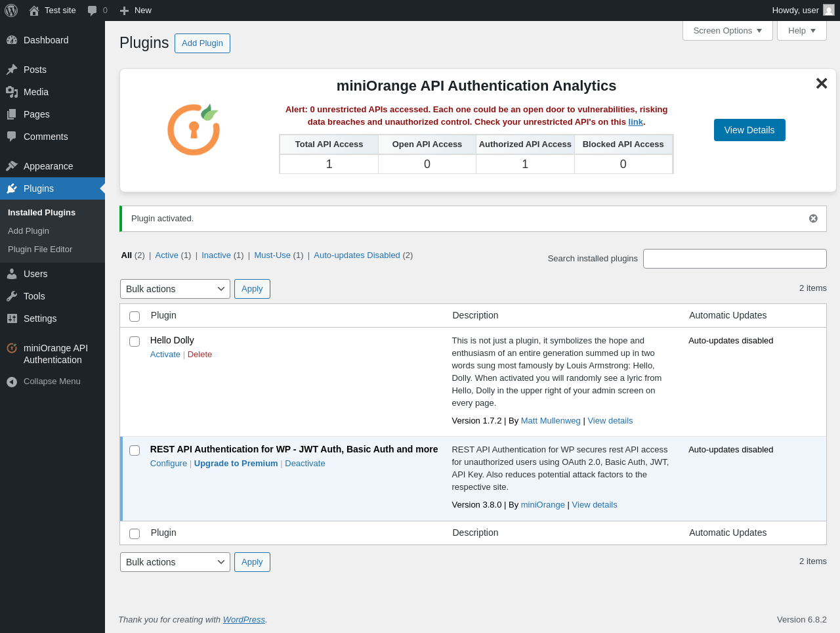Check the Hello Dolly plugin checkbox
The height and width of the screenshot is (633, 840).
135,341
